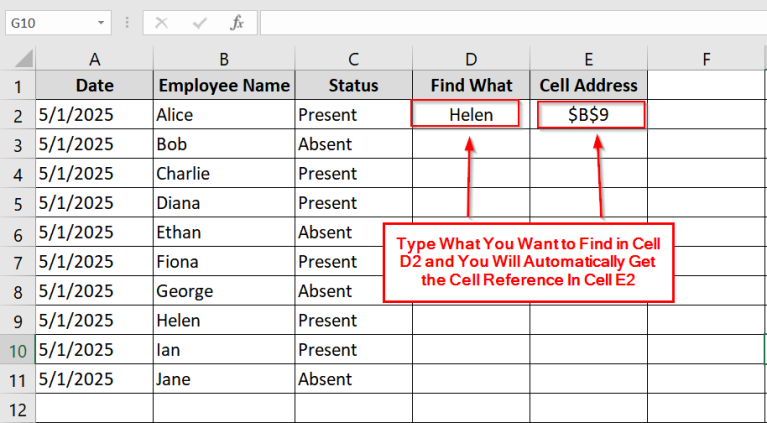Image resolution: width=767 pixels, height=423 pixels.
Task: Select the Status cell for Bob
Action: point(352,144)
